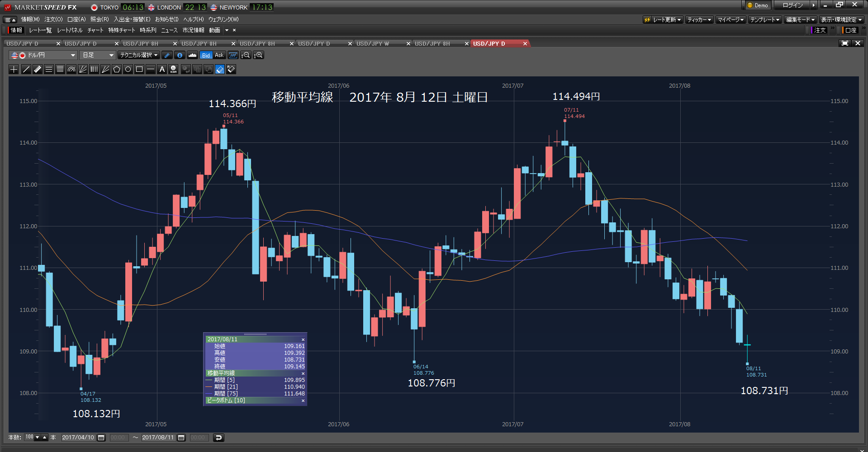Click the vertical zoom in magnifier

click(258, 55)
